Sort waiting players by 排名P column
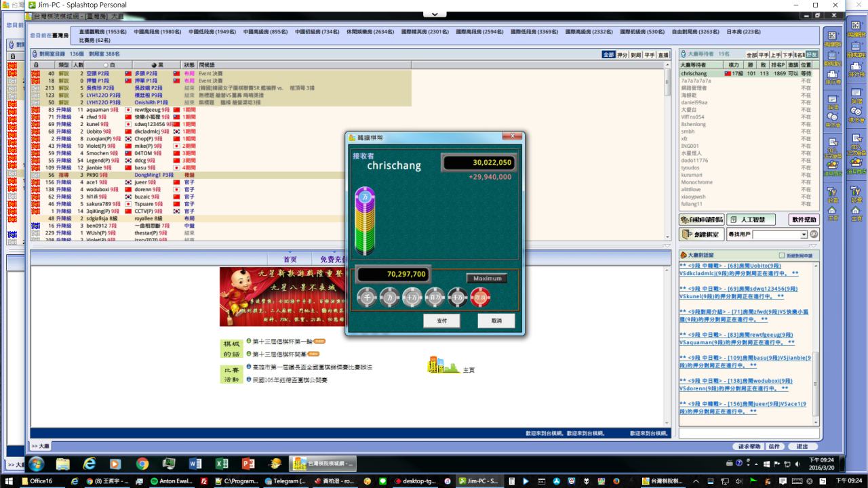 [x=777, y=65]
